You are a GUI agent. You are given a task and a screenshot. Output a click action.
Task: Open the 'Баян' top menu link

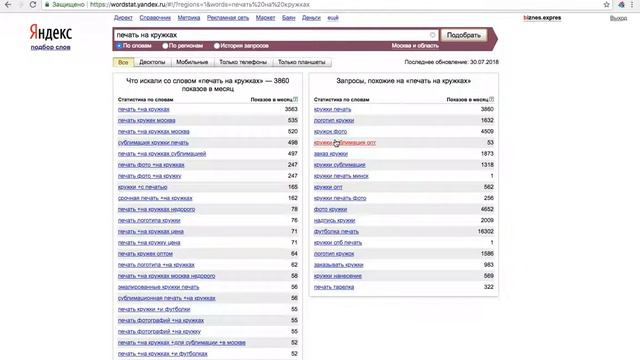point(289,18)
